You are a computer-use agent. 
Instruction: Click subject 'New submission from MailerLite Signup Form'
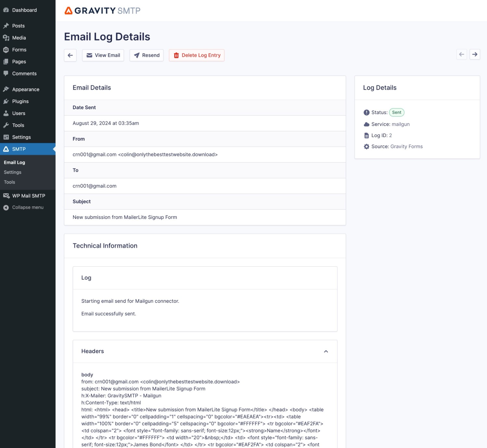tap(125, 217)
